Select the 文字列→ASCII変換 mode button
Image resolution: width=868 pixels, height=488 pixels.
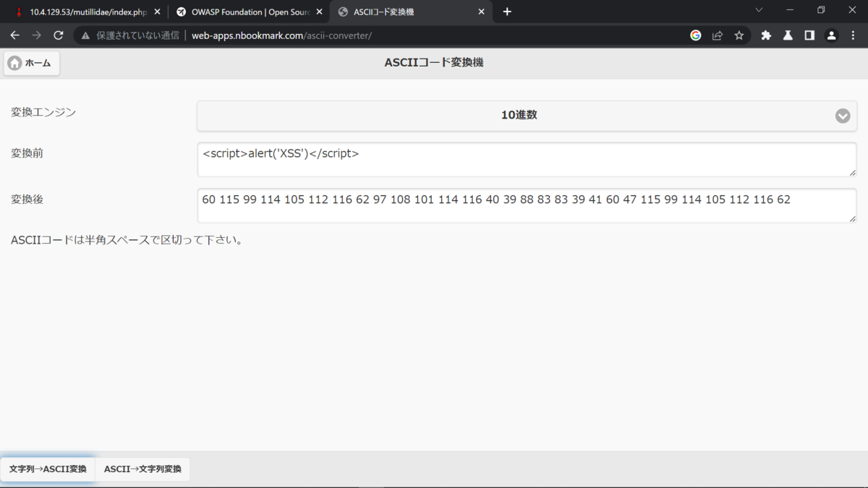pos(48,469)
